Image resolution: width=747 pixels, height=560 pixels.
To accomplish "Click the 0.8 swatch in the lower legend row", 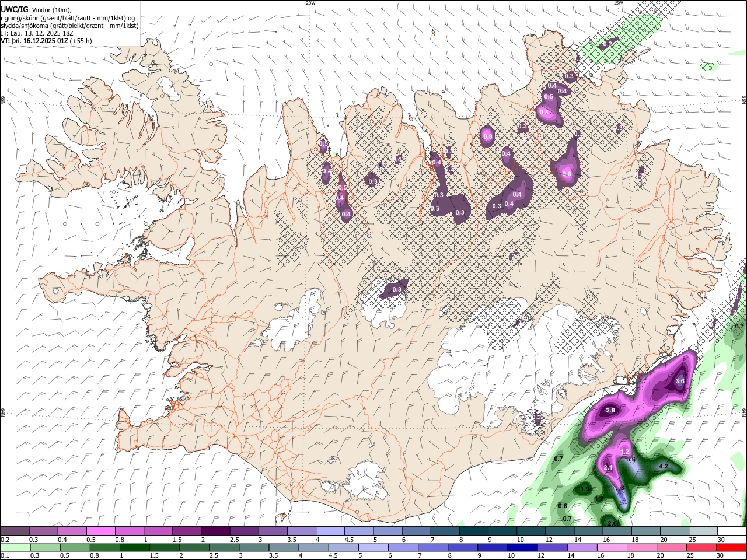I will [x=104, y=547].
